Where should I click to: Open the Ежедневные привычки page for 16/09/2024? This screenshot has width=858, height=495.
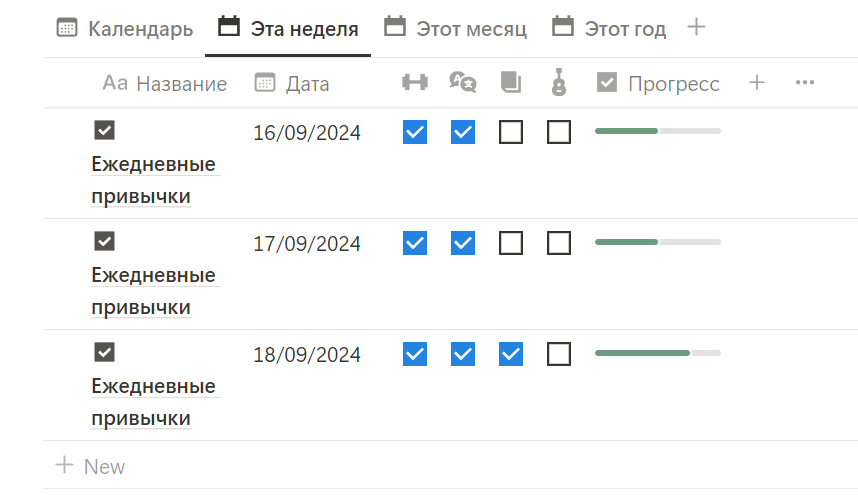click(x=153, y=180)
